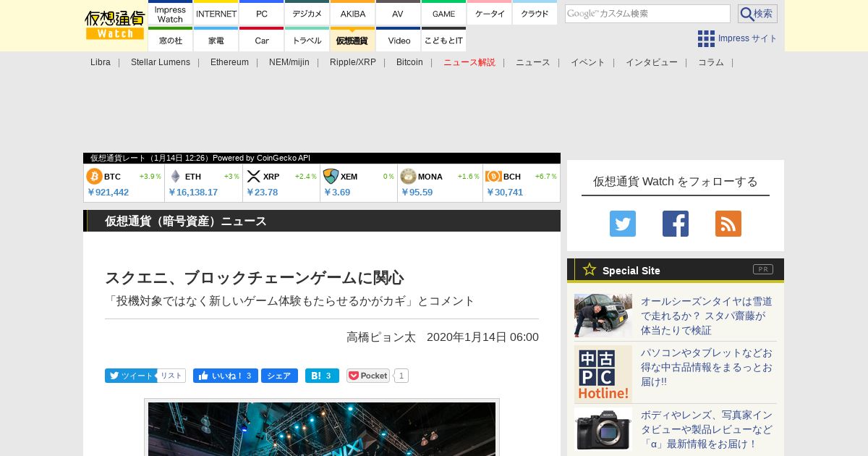Click the BCH coin icon
This screenshot has height=456, width=868.
493,177
